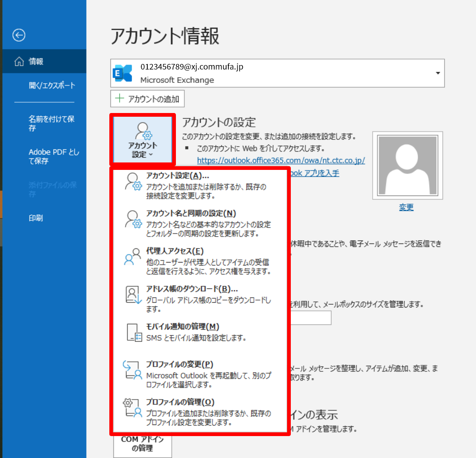Click the 代理人アクセス people icon

(133, 257)
